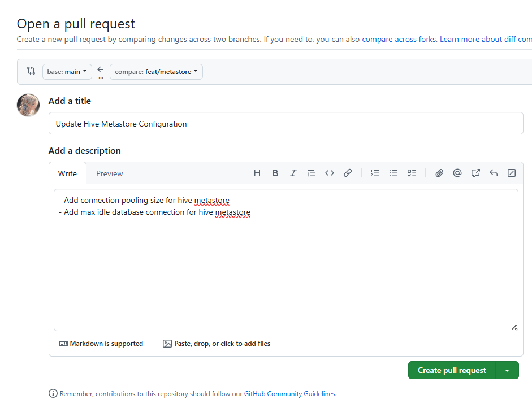Click the Create pull request button

point(452,371)
